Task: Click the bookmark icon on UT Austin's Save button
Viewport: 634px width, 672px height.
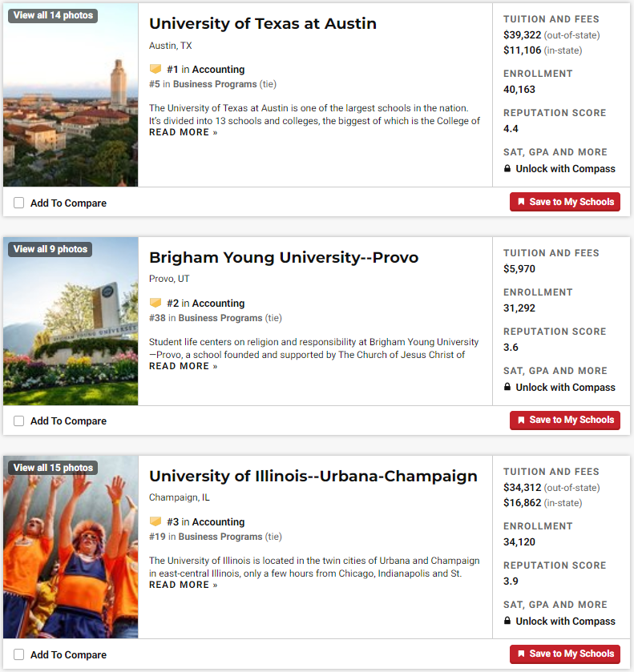Action: tap(521, 202)
